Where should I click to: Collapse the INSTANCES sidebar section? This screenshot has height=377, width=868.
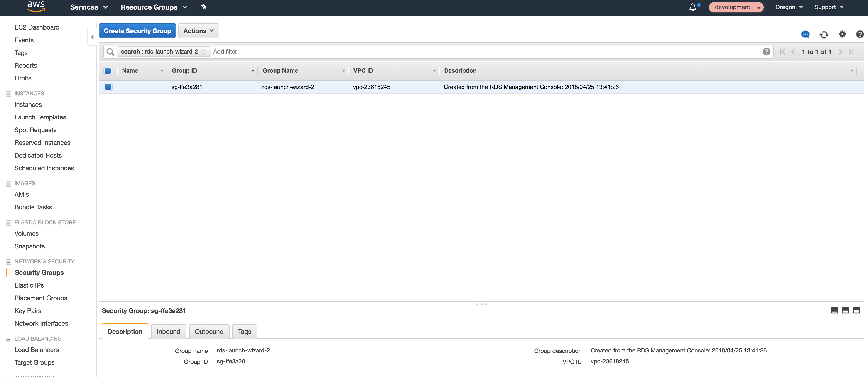[x=9, y=94]
